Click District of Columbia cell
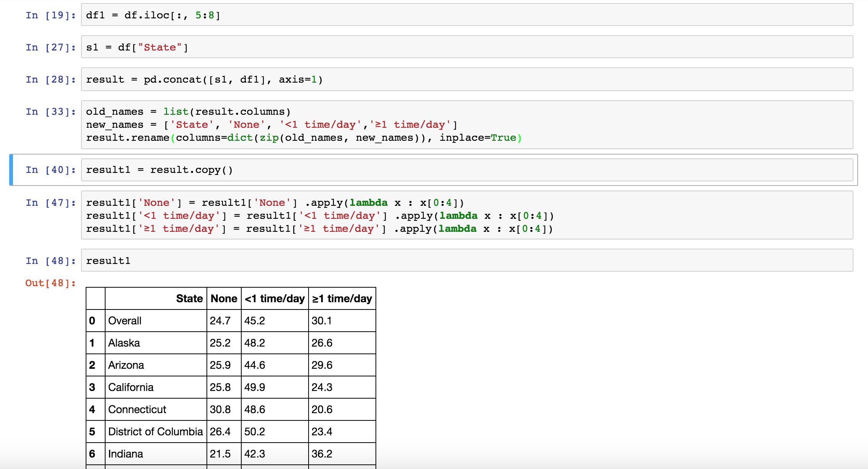 click(x=155, y=432)
